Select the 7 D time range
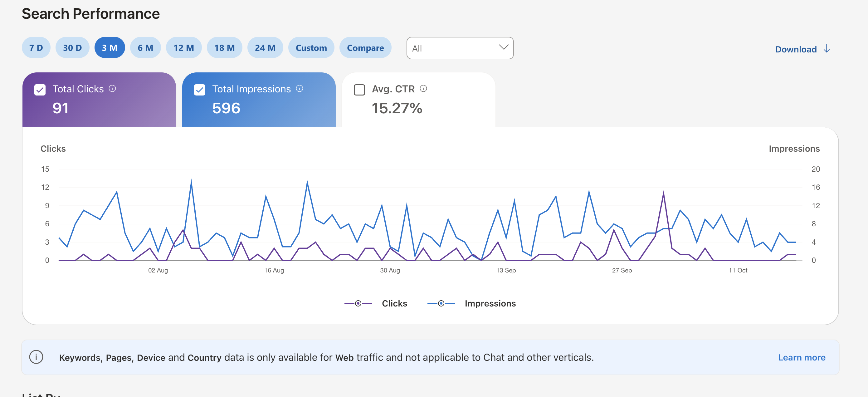 [36, 47]
